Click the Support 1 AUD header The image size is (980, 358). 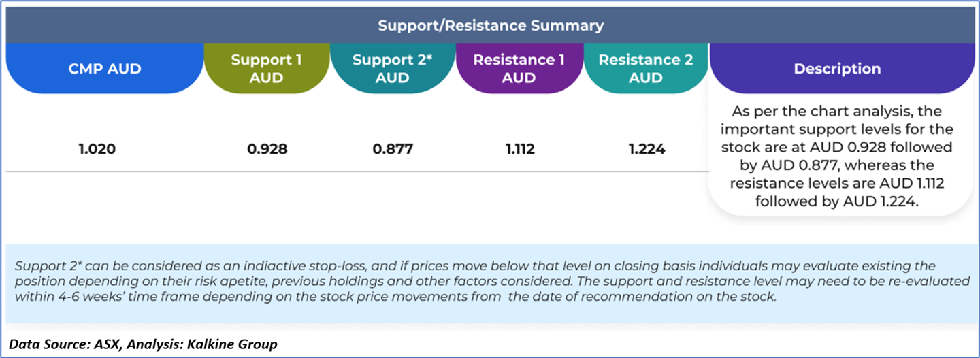[266, 69]
